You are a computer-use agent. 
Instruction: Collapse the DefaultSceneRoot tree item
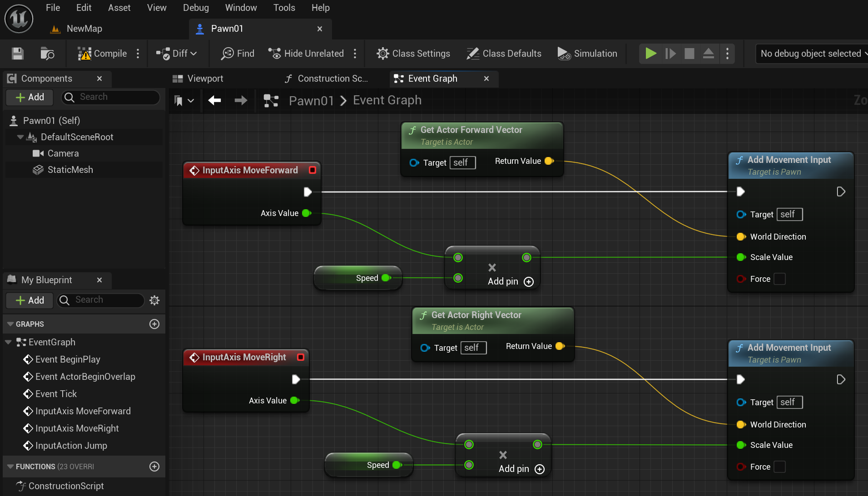20,137
